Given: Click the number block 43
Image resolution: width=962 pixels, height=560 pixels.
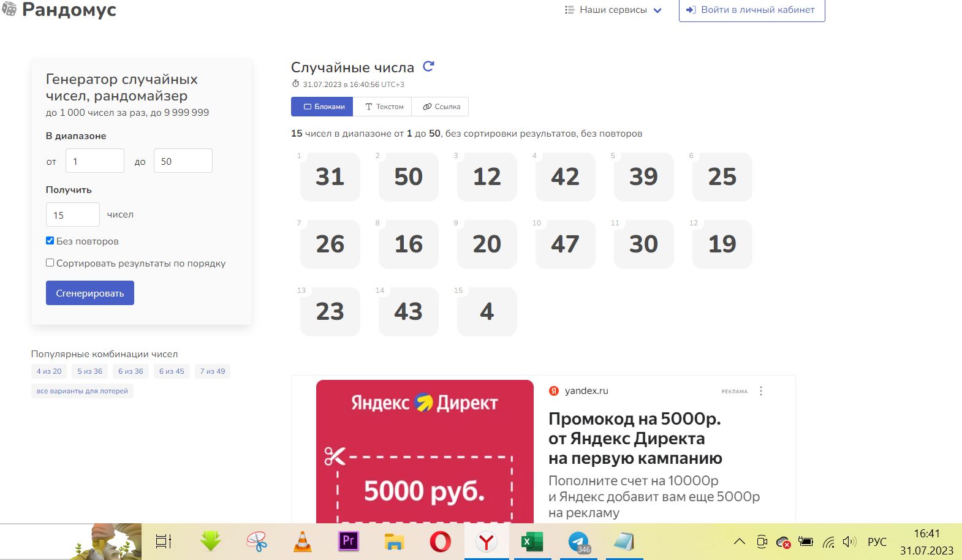Looking at the screenshot, I should tap(409, 311).
